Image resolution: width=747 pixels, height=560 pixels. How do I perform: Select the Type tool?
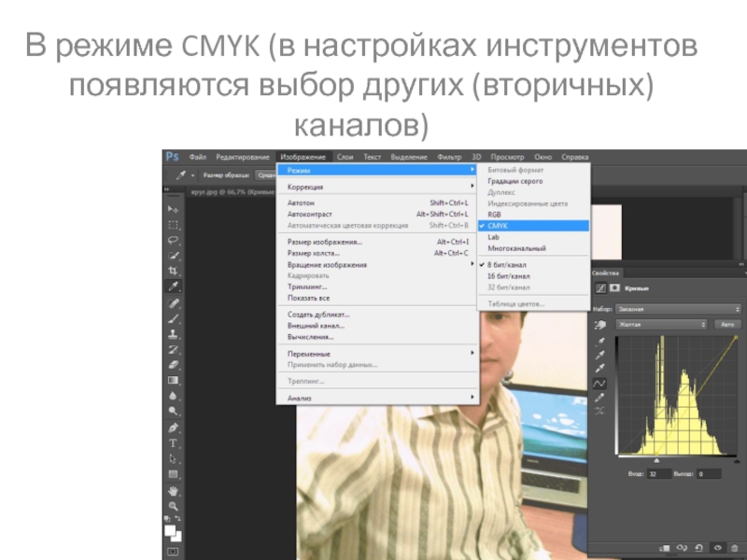coord(173,443)
